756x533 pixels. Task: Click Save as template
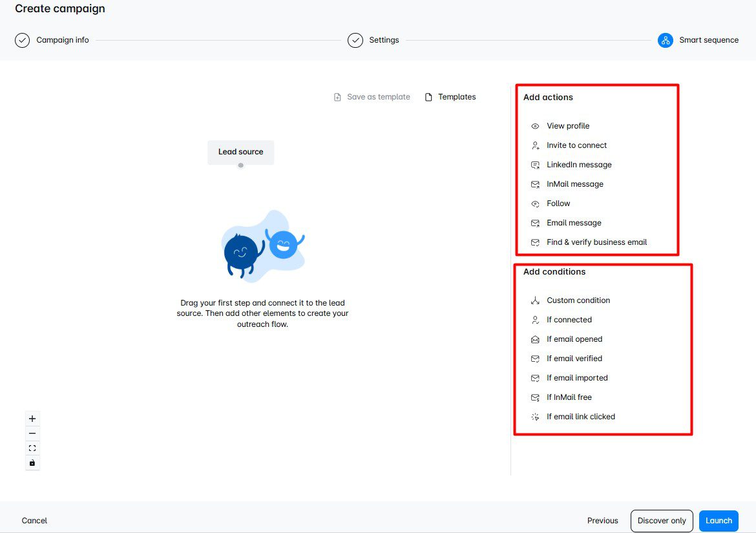[372, 97]
